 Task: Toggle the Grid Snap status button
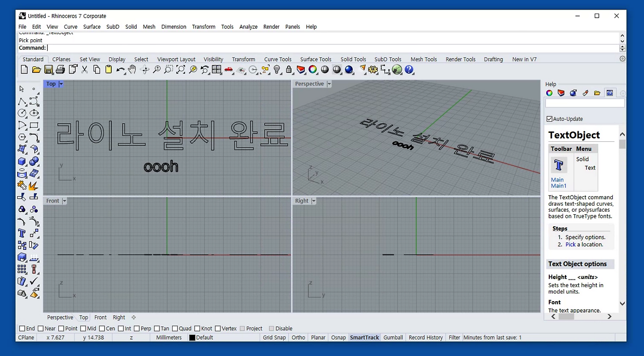pyautogui.click(x=274, y=337)
